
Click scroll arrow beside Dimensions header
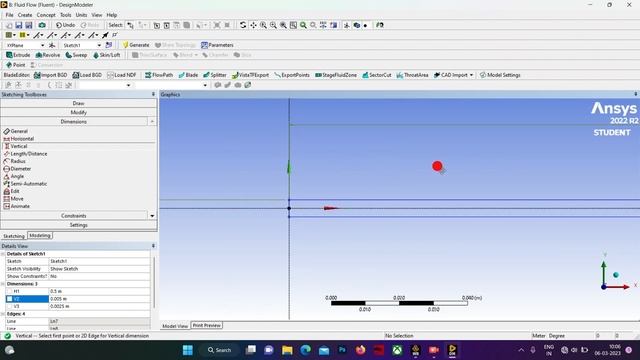(152, 122)
